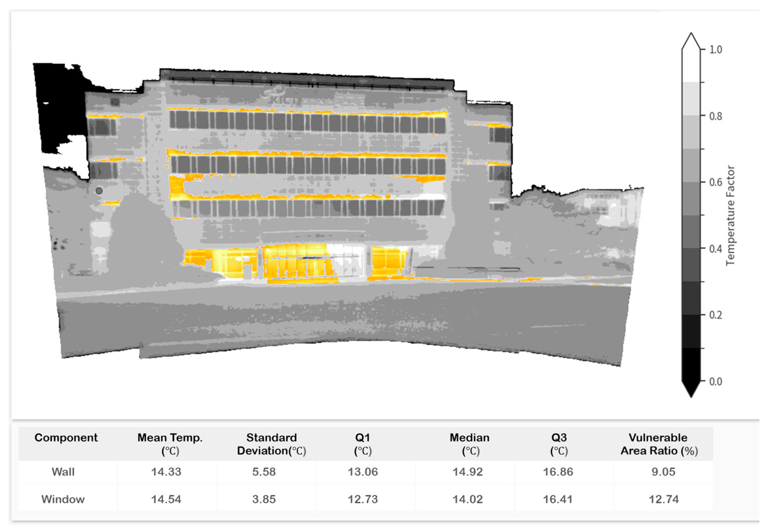The image size is (767, 532).
Task: Select the Mean Temp. column header
Action: [170, 444]
